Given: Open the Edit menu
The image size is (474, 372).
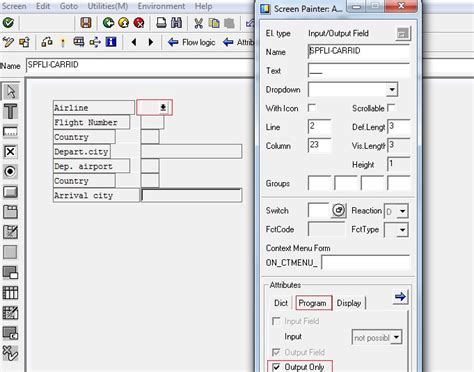Looking at the screenshot, I should pyautogui.click(x=43, y=6).
